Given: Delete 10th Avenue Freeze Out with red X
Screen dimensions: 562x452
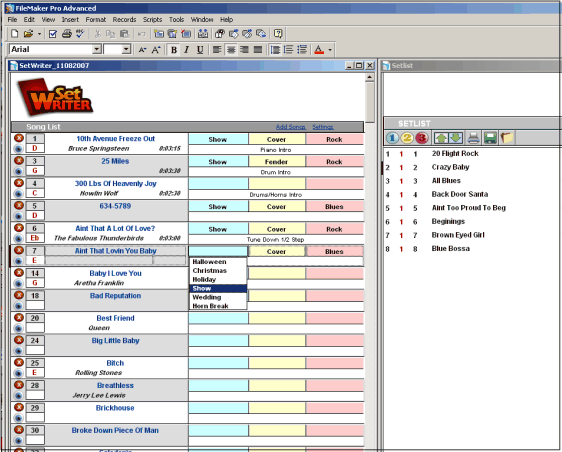Looking at the screenshot, I should pyautogui.click(x=19, y=138).
